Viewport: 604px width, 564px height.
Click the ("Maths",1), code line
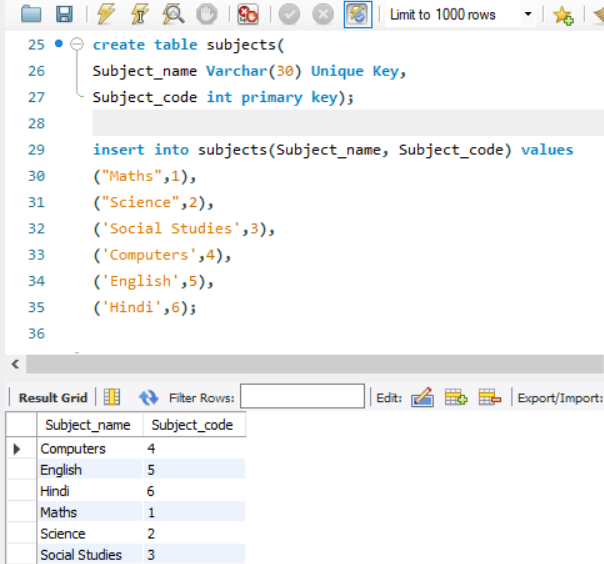[145, 176]
